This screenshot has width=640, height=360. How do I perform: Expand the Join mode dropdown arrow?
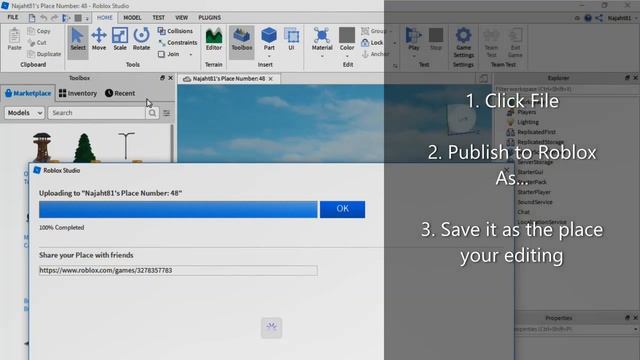(191, 54)
